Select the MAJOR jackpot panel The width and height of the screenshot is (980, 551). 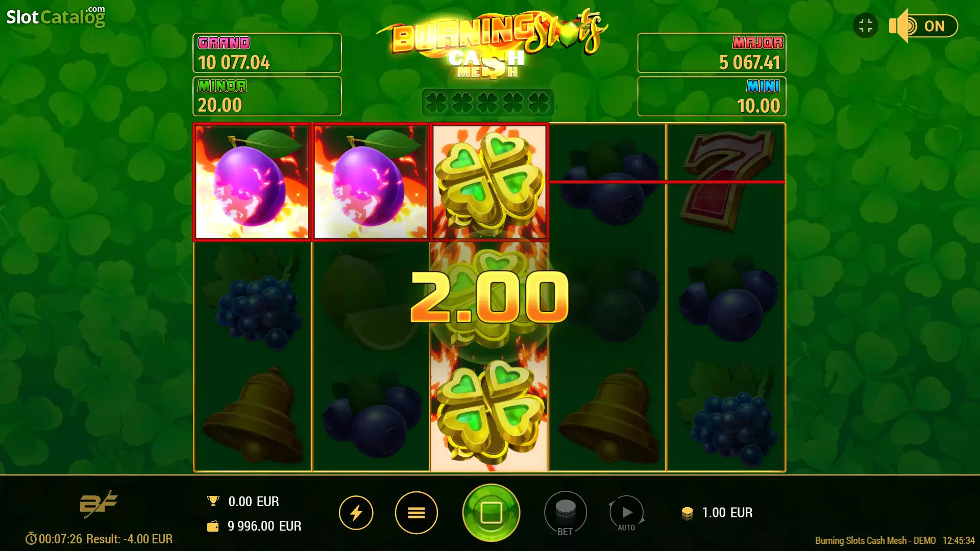tap(712, 53)
